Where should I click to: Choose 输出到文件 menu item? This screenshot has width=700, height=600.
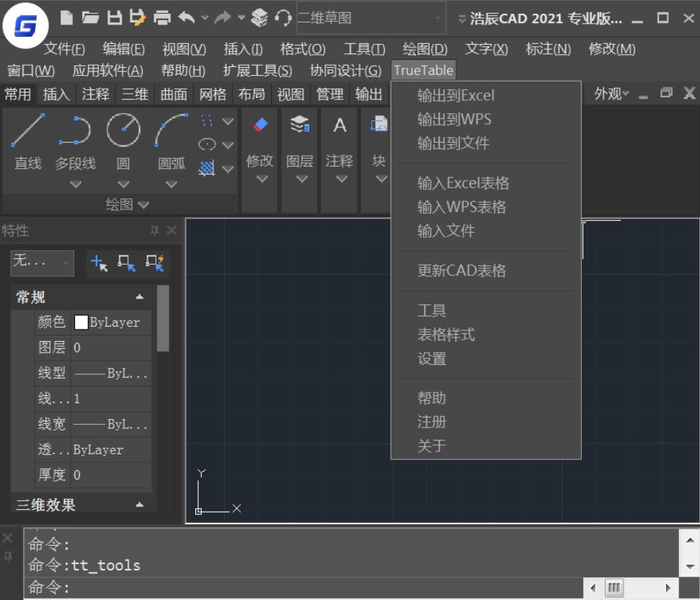pos(453,144)
